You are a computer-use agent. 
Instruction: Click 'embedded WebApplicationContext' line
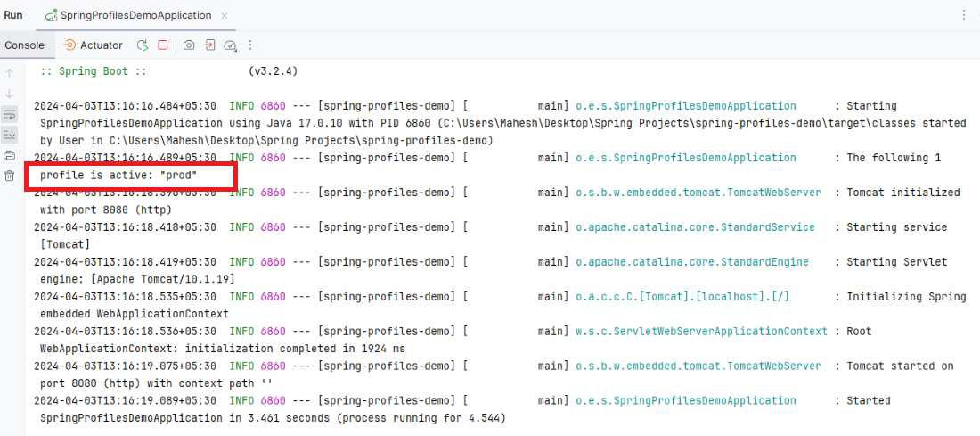[135, 314]
